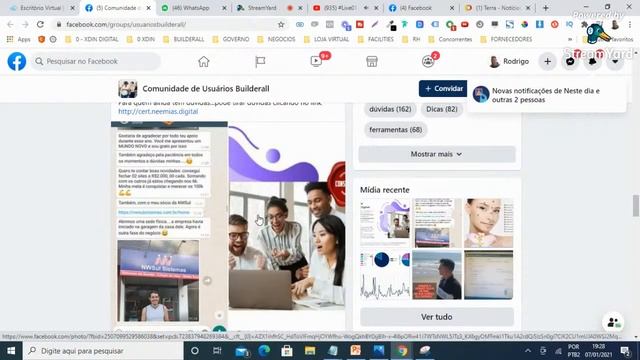The width and height of the screenshot is (640, 360).
Task: Open File Explorer from the taskbar
Action: (310, 351)
